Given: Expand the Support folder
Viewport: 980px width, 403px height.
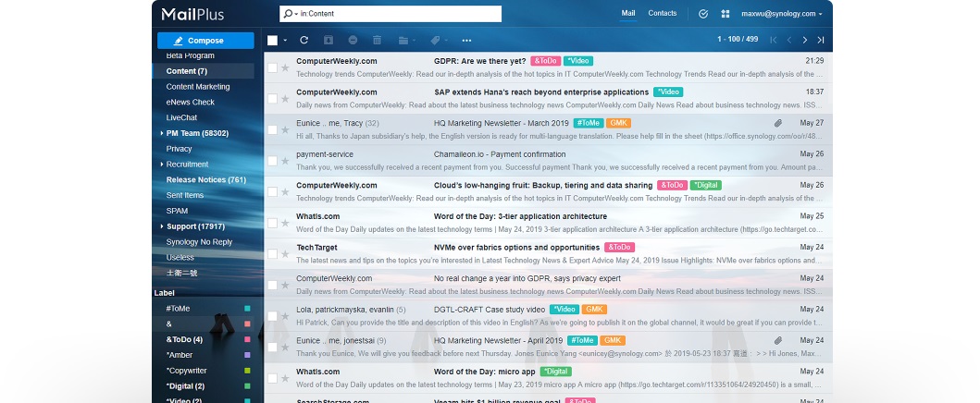Looking at the screenshot, I should pyautogui.click(x=162, y=226).
